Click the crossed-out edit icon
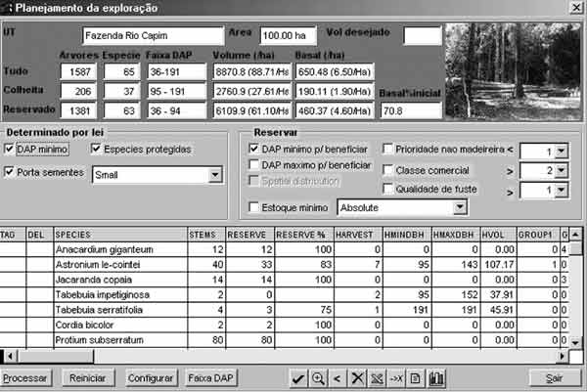The image size is (587, 392). 377,377
